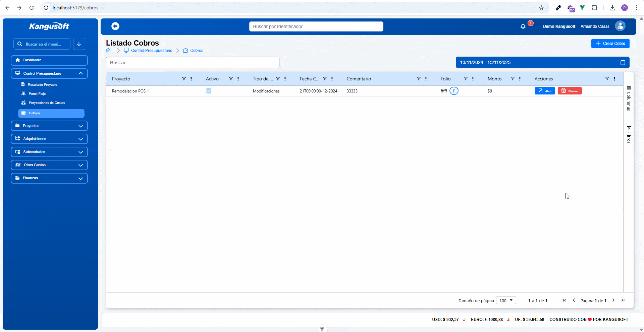Open Comentario column options menu
The width and height of the screenshot is (644, 332).
pyautogui.click(x=426, y=79)
